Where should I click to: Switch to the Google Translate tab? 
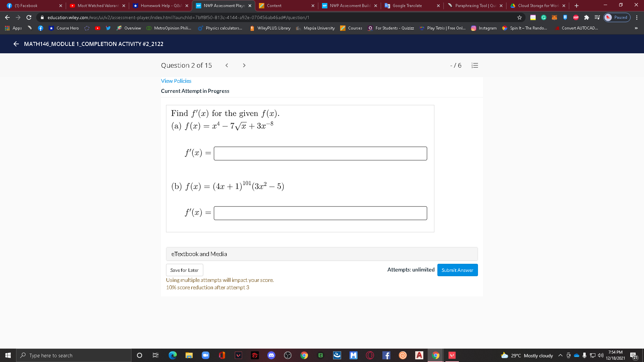[407, 6]
